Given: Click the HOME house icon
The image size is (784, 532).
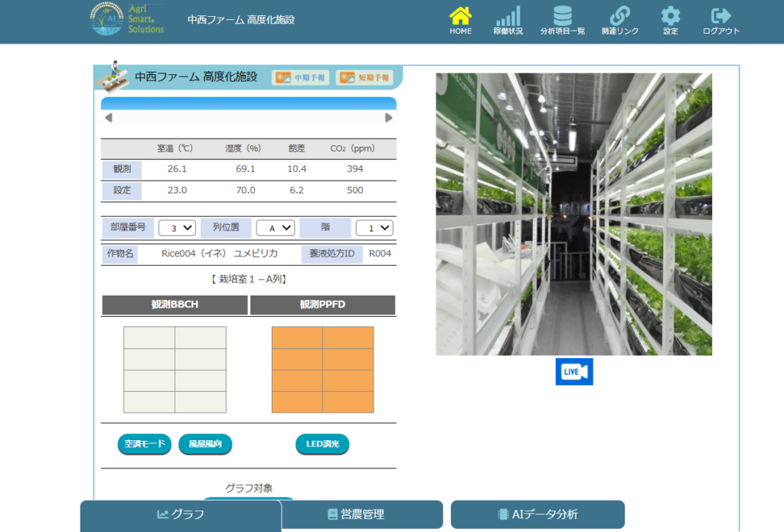Looking at the screenshot, I should pyautogui.click(x=460, y=16).
